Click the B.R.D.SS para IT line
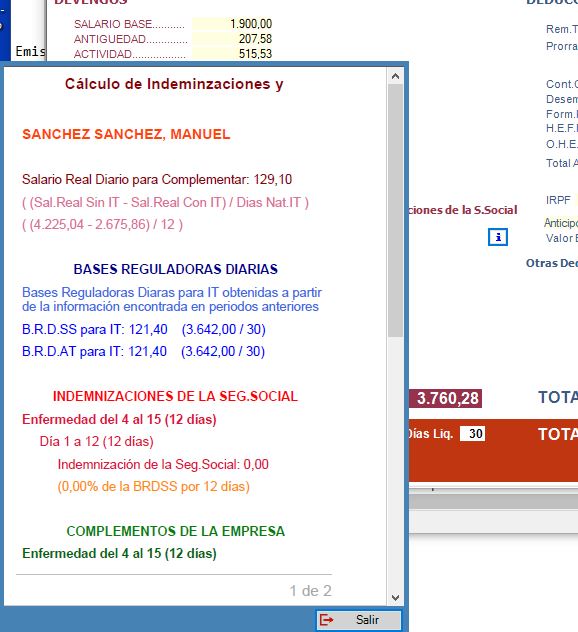578x632 pixels. [x=144, y=329]
